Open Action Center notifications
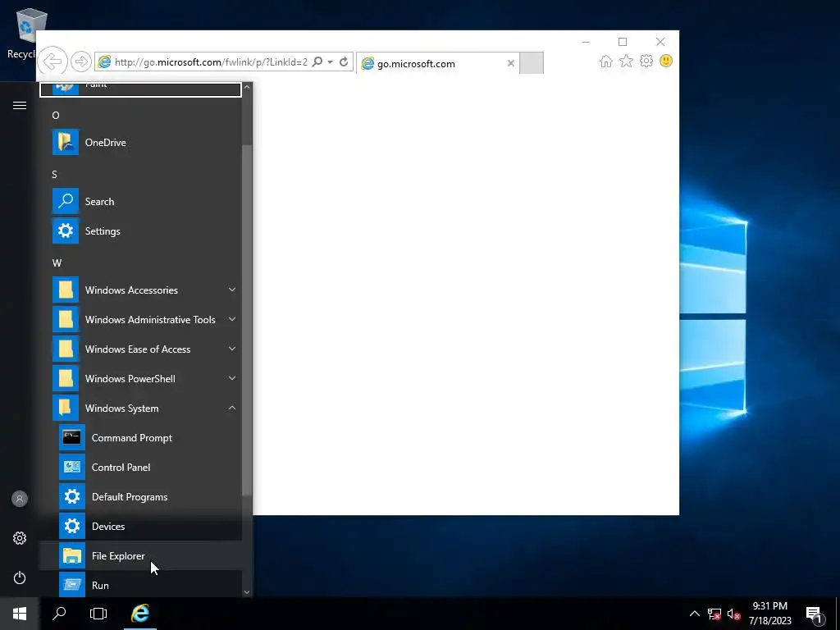Image resolution: width=840 pixels, height=630 pixels. coord(814,614)
